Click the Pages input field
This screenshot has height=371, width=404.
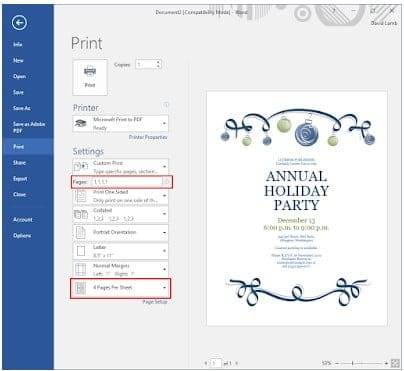click(x=127, y=182)
